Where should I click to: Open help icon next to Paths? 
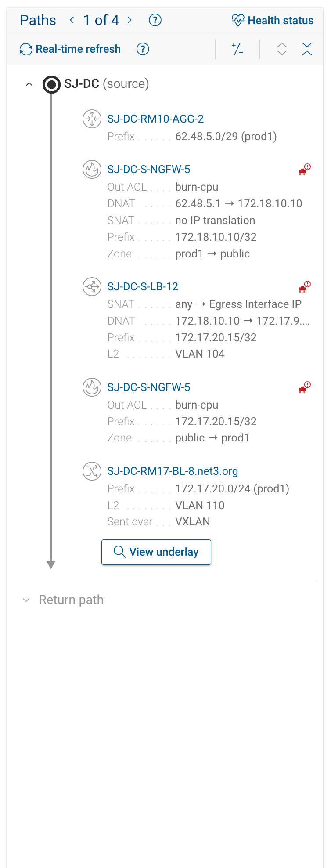155,20
